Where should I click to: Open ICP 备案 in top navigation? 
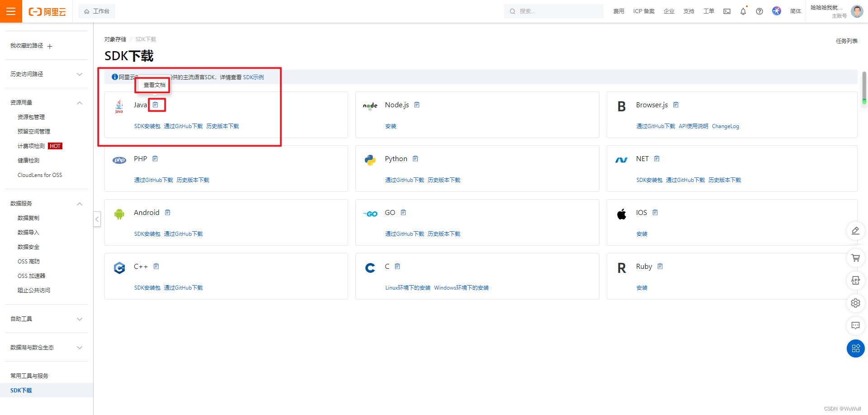644,11
